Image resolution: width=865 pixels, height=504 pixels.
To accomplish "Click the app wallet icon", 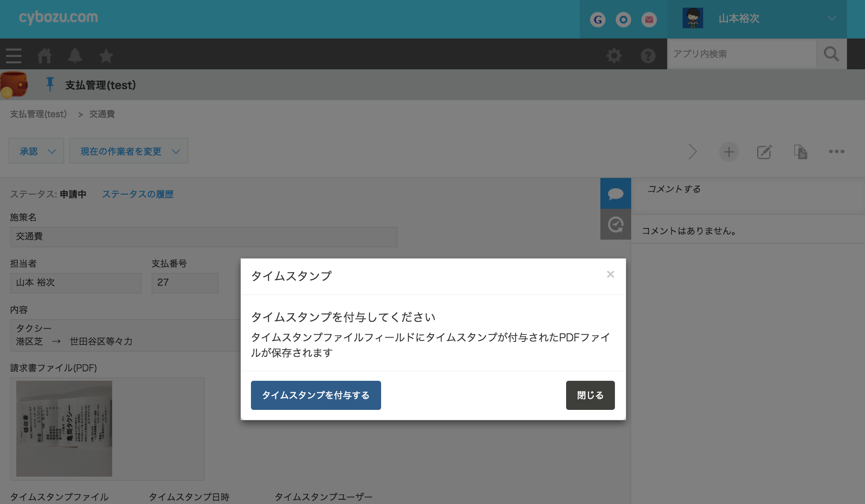I will click(14, 85).
